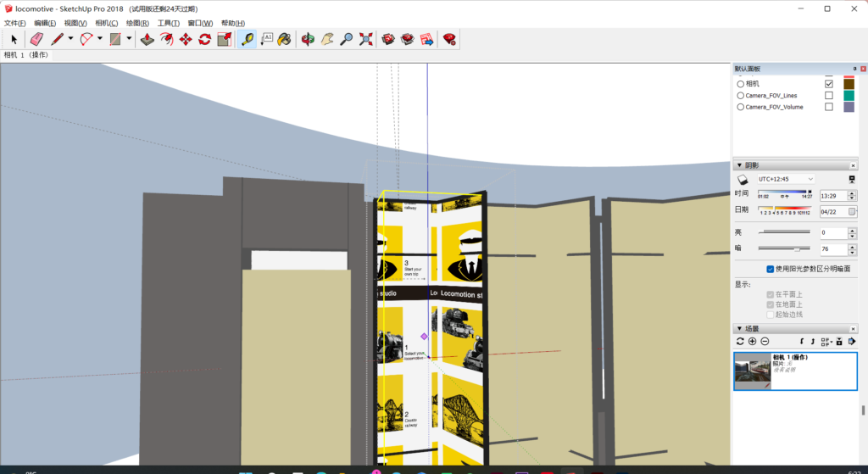Screen dimensions: 868x474
Task: Select the Line pencil tool
Action: [x=57, y=39]
